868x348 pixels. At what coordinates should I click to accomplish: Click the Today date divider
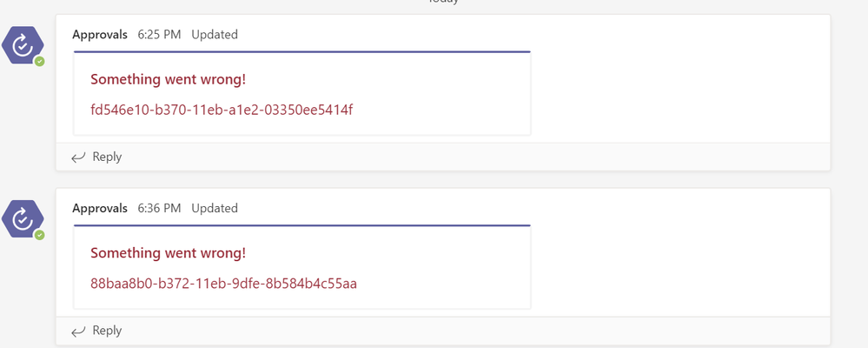coord(443,2)
